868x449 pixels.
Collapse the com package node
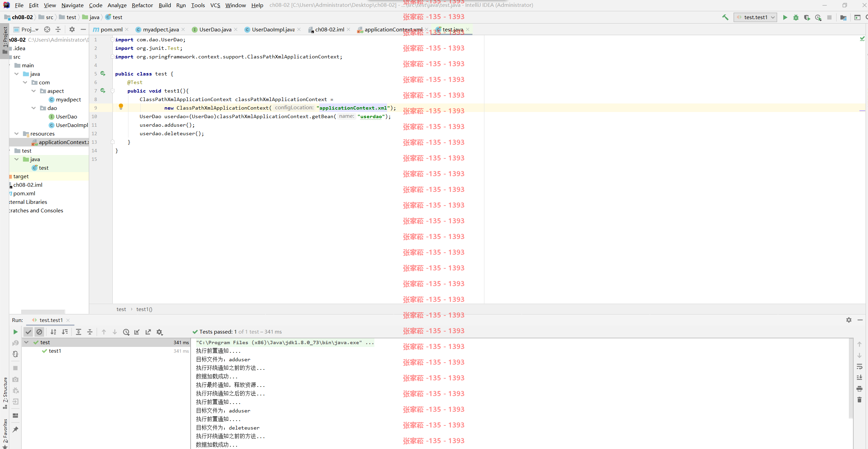click(25, 82)
